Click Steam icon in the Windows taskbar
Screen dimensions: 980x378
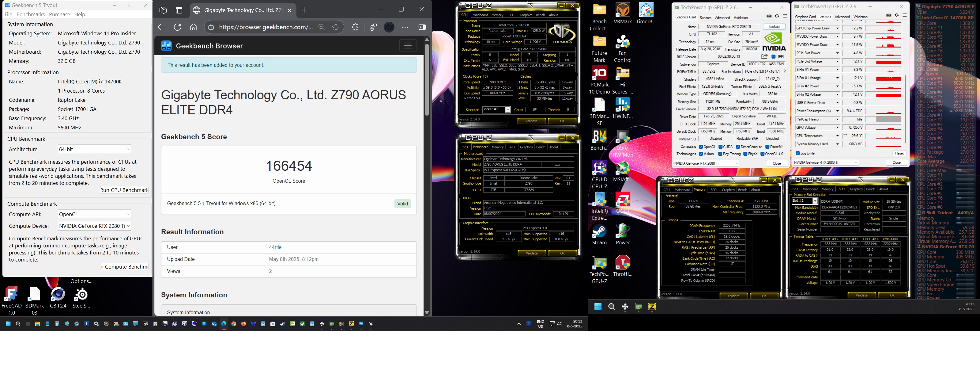(x=282, y=324)
